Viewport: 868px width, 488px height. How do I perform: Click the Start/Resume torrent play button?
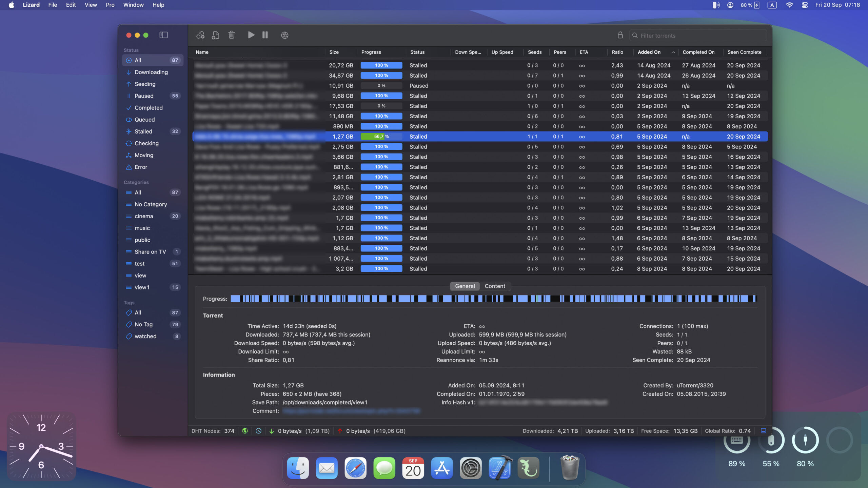pyautogui.click(x=250, y=35)
